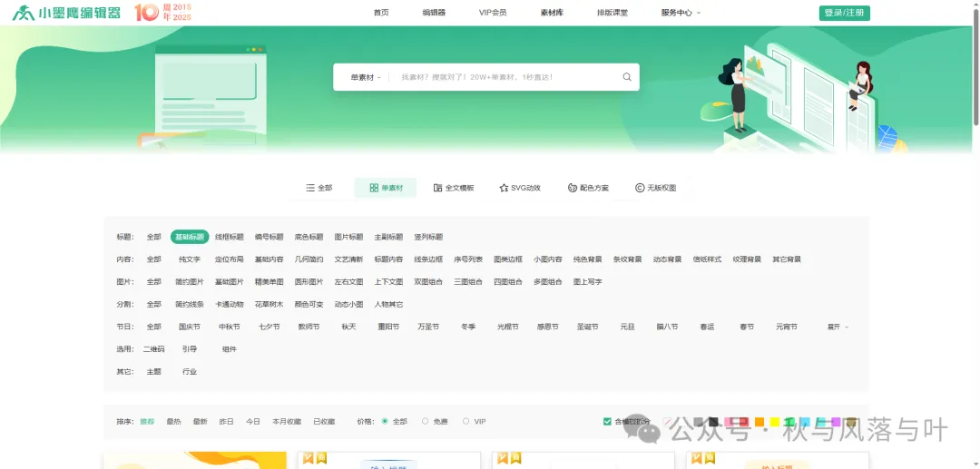Filter by 昨日
Viewport: 980px width, 469px height.
(226, 422)
